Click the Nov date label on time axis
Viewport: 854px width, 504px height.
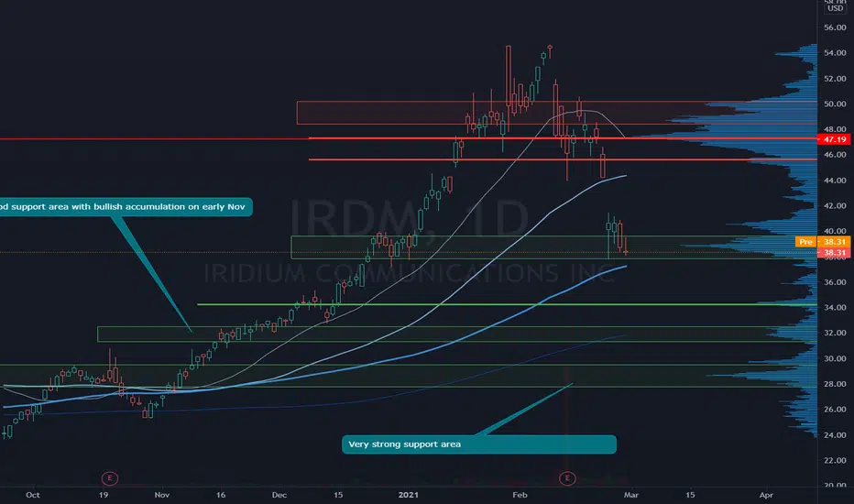coord(162,495)
